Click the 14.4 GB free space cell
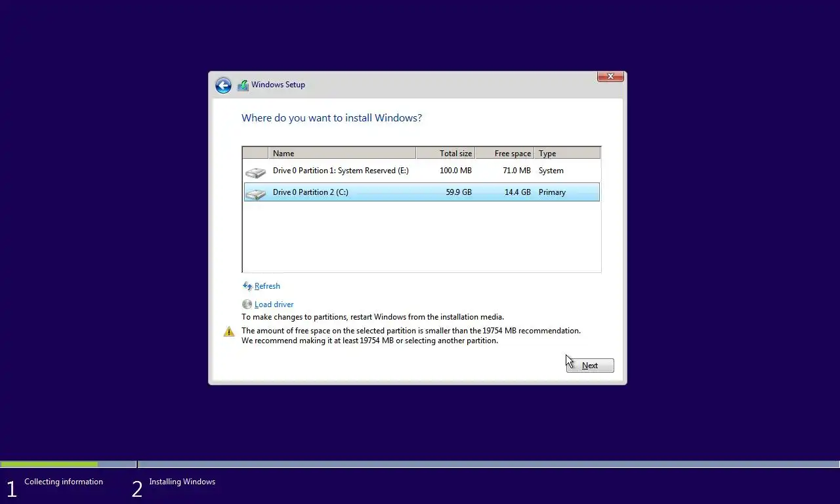This screenshot has height=504, width=840. (x=517, y=192)
